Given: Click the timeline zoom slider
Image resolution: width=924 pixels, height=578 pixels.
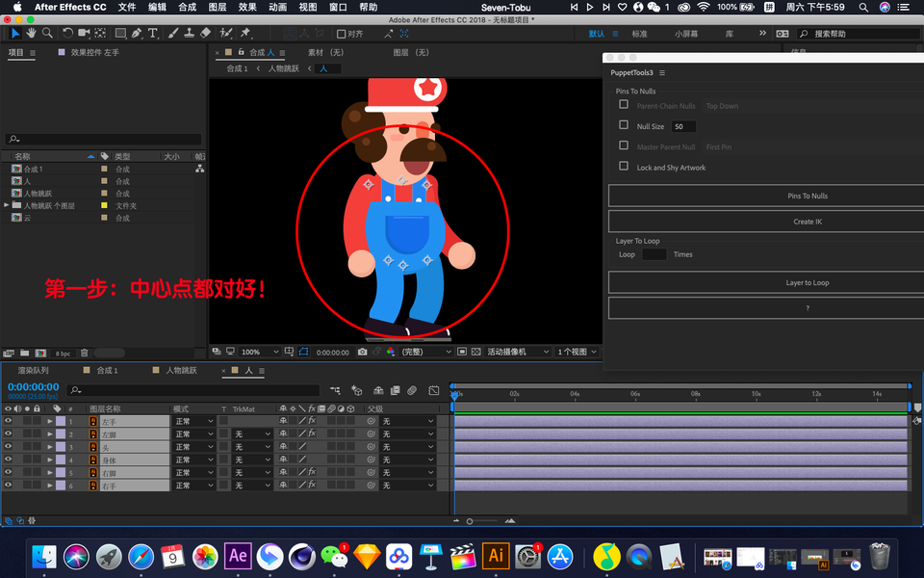Looking at the screenshot, I should [x=470, y=521].
